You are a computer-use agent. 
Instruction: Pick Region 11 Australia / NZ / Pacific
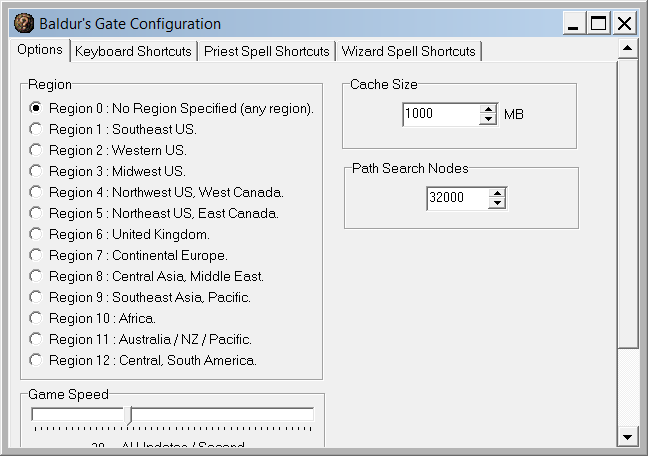[x=36, y=339]
